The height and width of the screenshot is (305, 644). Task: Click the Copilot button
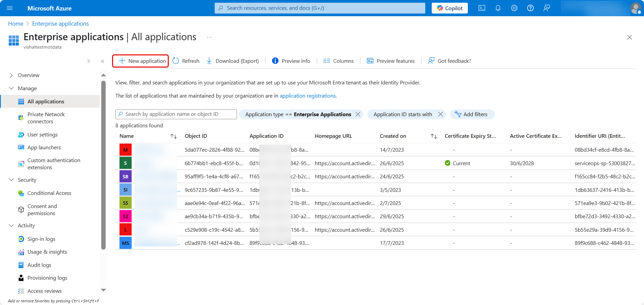click(x=450, y=8)
